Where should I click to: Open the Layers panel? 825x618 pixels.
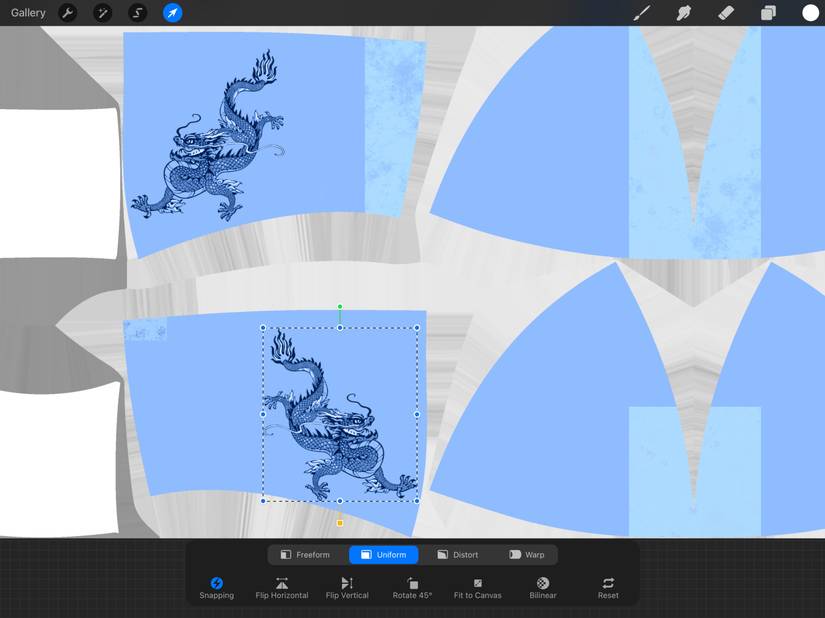coord(768,13)
